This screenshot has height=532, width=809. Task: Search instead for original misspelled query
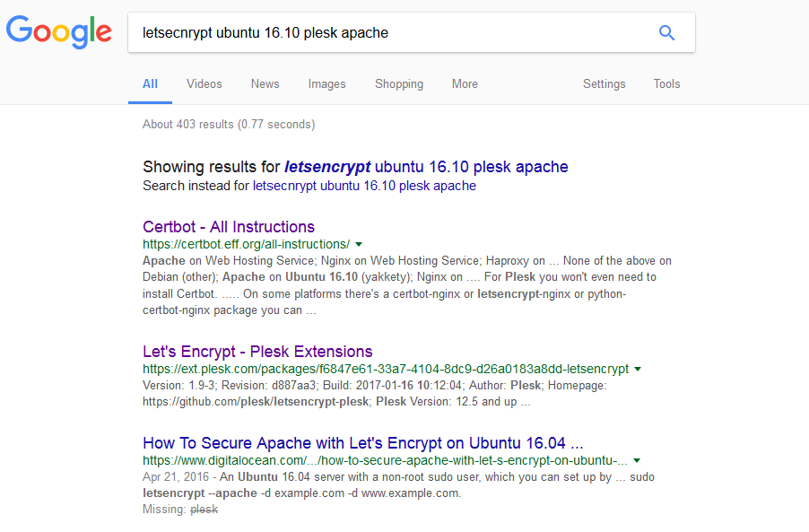[364, 186]
